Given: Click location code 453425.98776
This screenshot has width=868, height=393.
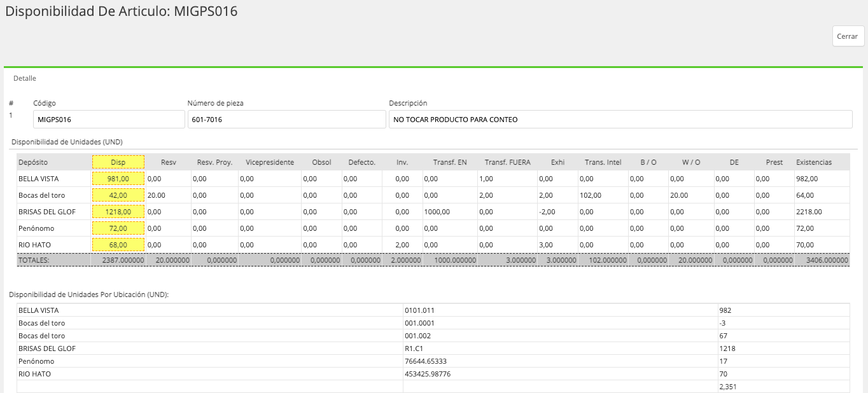Looking at the screenshot, I should [x=428, y=374].
